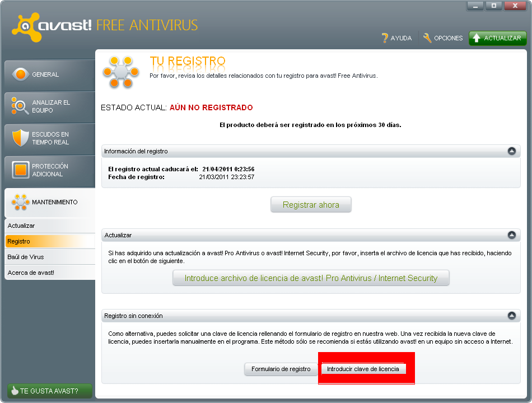This screenshot has height=403, width=532.
Task: Click TE GUSTA AVAST? thumbs-up button
Action: (49, 391)
